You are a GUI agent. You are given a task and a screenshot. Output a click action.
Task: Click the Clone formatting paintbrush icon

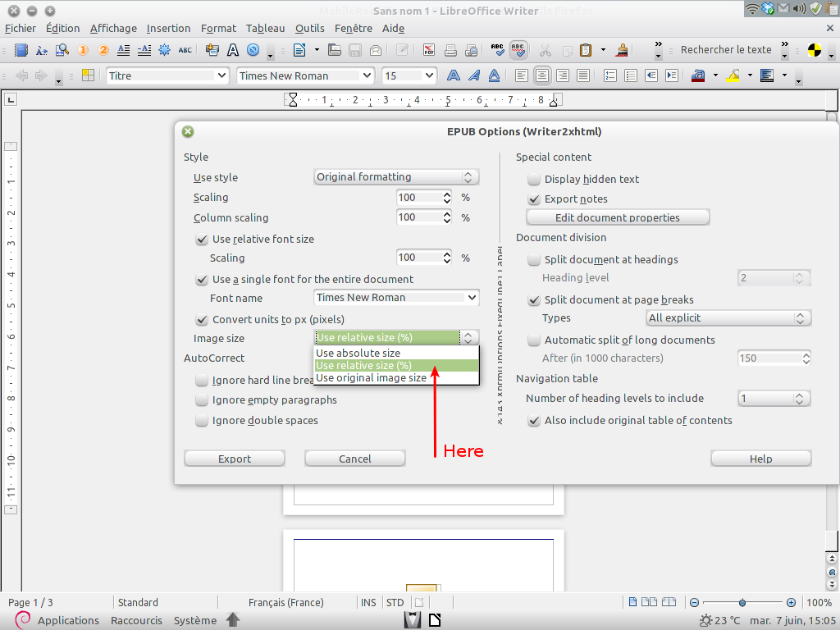tap(622, 50)
